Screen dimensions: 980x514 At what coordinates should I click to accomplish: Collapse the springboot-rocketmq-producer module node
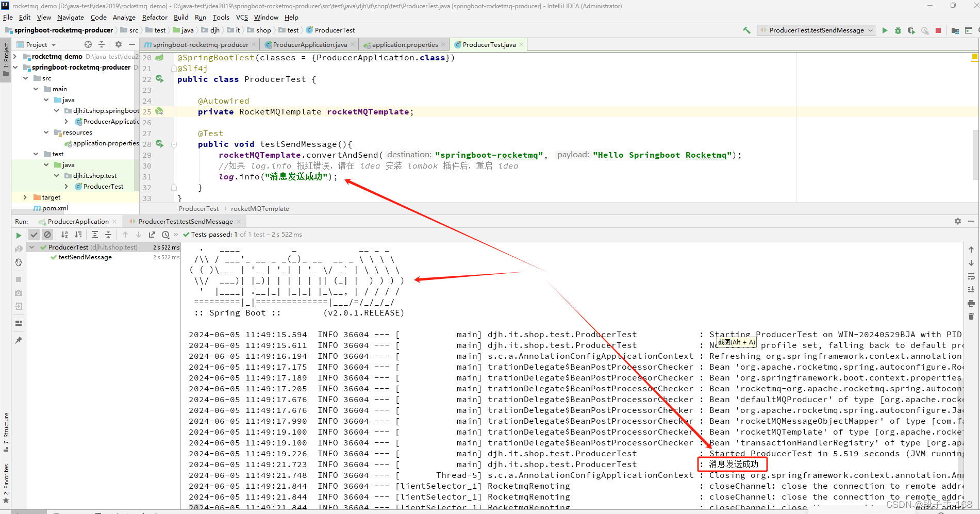[15, 67]
